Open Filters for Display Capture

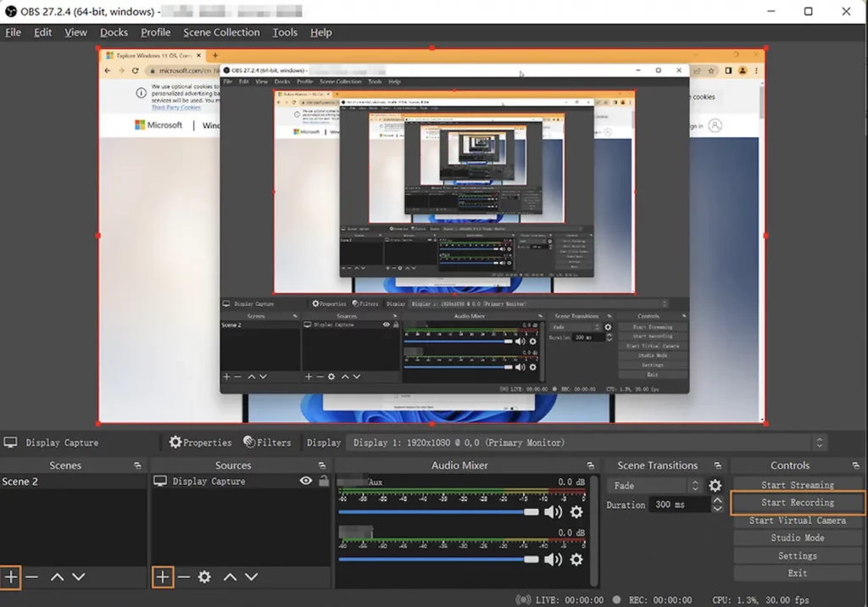tap(267, 443)
